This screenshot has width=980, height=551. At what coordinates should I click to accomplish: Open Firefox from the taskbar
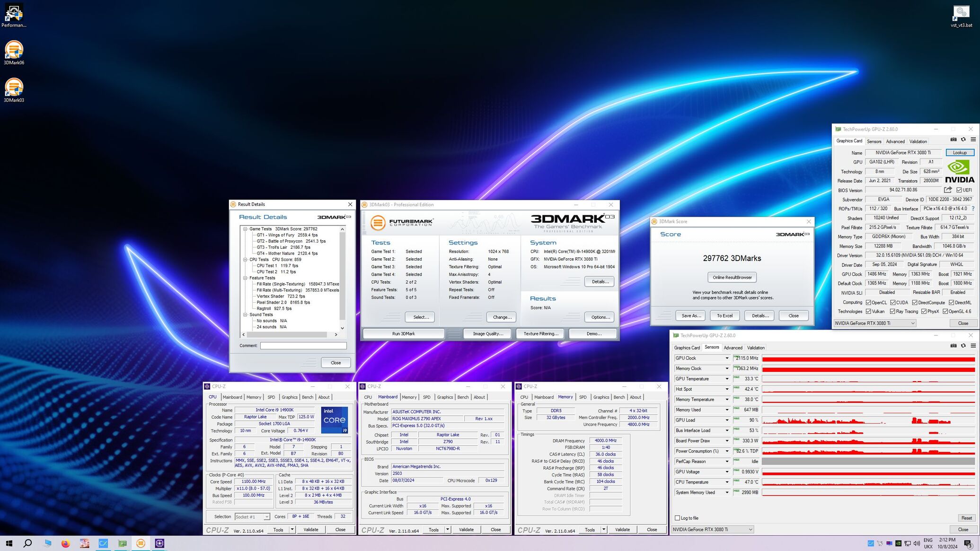pos(65,543)
